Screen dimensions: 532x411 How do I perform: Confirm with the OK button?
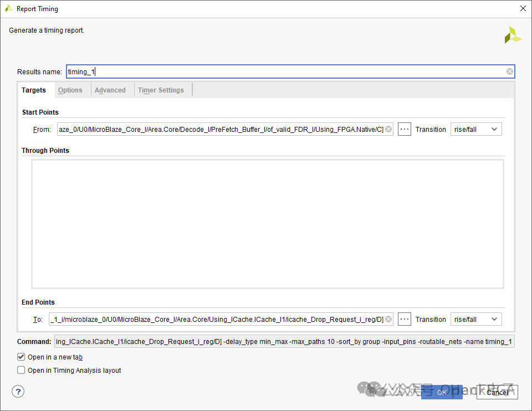pos(442,392)
